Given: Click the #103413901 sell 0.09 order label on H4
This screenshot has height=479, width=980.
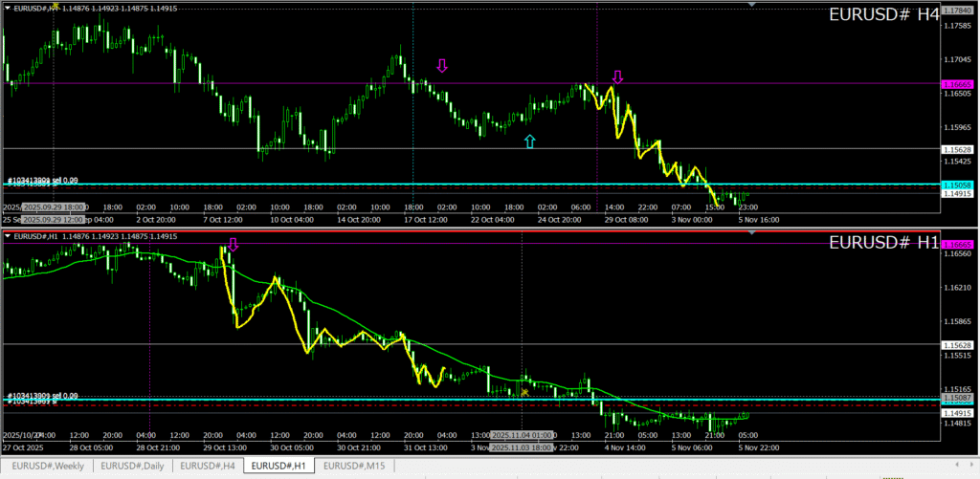Looking at the screenshot, I should point(42,180).
